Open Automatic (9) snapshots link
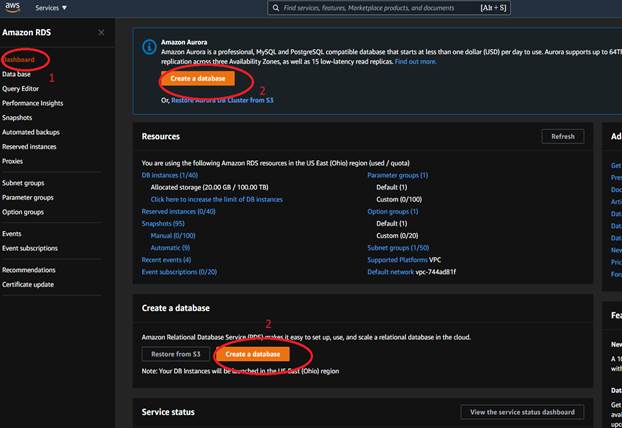Screen dimensions: 622x428 (170, 248)
